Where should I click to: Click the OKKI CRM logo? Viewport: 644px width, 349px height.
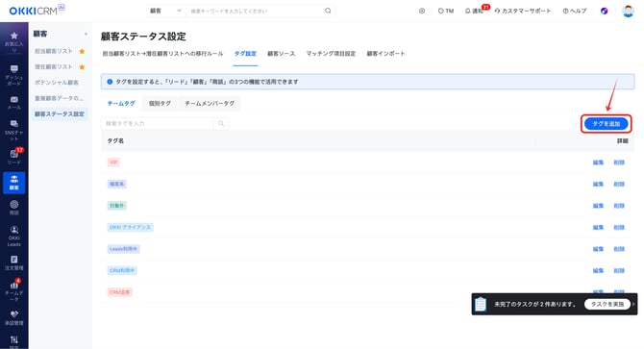[37, 10]
